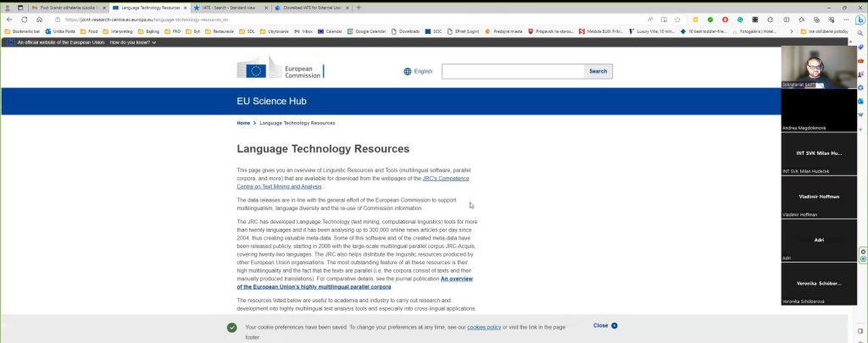The height and width of the screenshot is (343, 868).
Task: Open the SDL bookmarks folder
Action: pos(247,31)
